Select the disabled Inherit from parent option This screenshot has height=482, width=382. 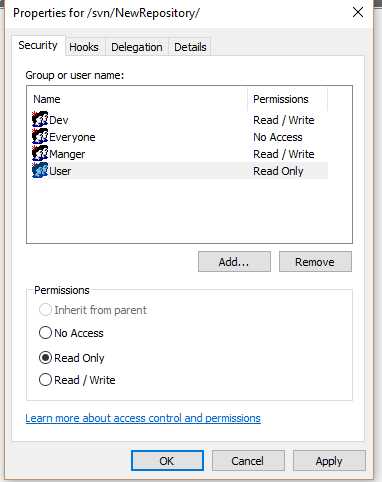click(x=45, y=310)
